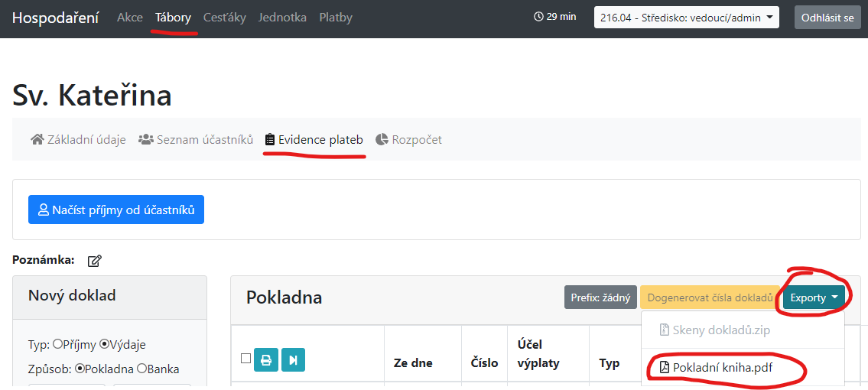The image size is (868, 390).
Task: Click the Účel výplaty column header
Action: 538,353
